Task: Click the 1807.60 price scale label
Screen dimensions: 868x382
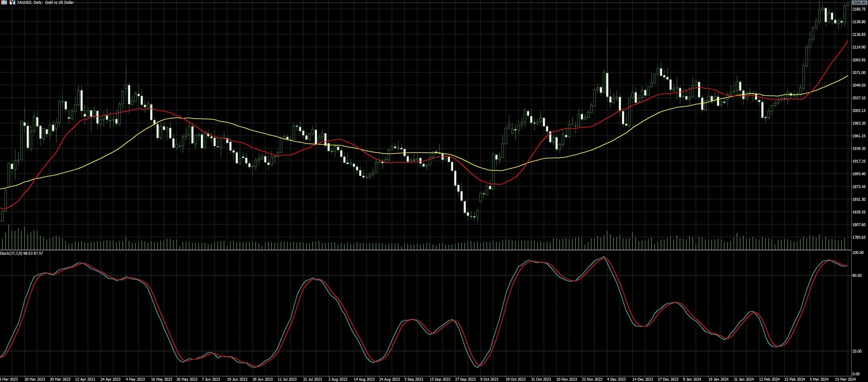Action: [859, 225]
